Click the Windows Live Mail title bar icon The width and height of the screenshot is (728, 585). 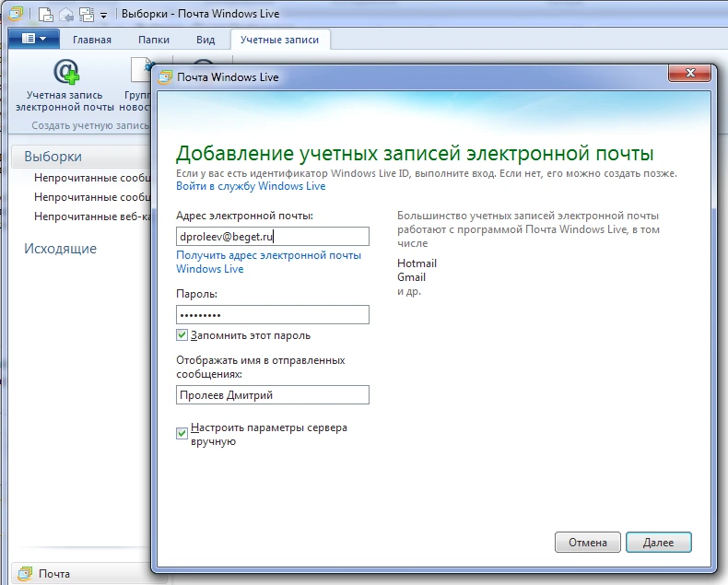pyautogui.click(x=16, y=15)
